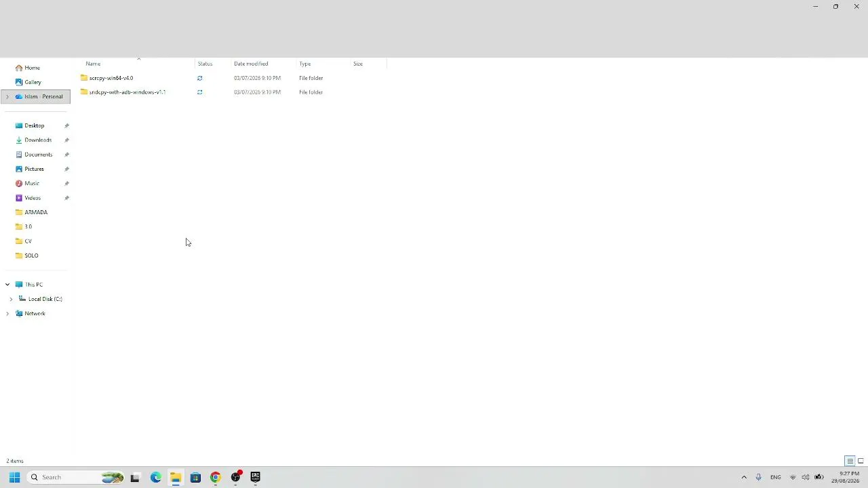Sort by Date modified column header
This screenshot has width=868, height=488.
[x=251, y=64]
